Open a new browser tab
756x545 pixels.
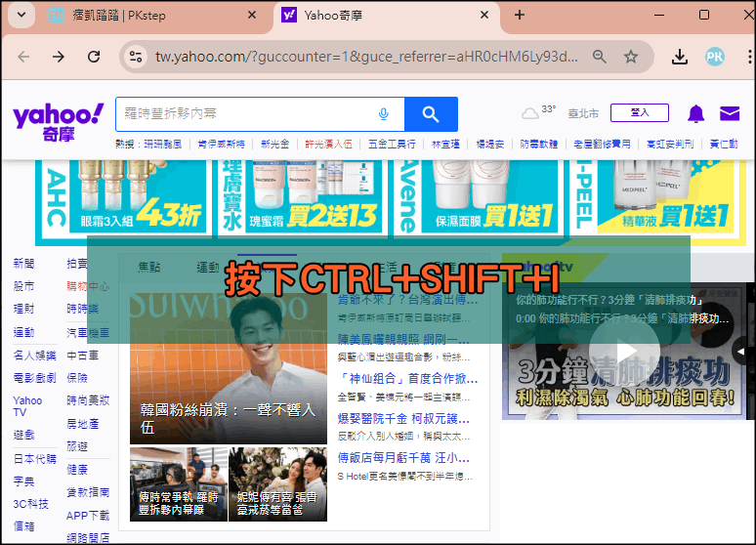click(x=520, y=15)
